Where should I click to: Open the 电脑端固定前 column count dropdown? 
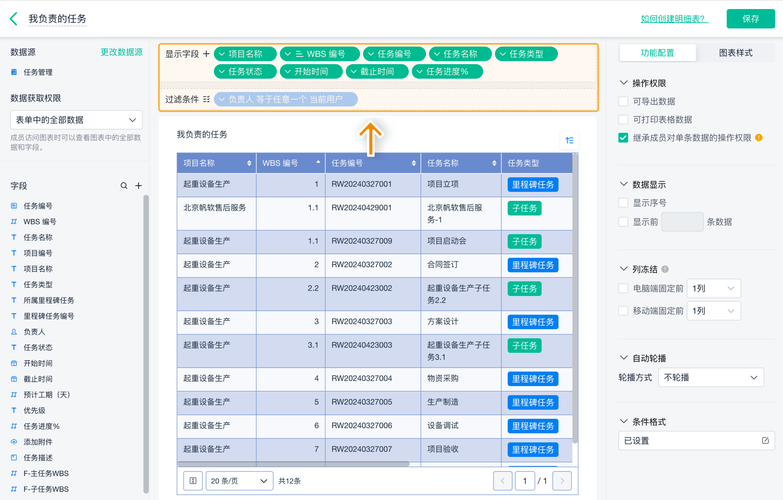tap(714, 288)
